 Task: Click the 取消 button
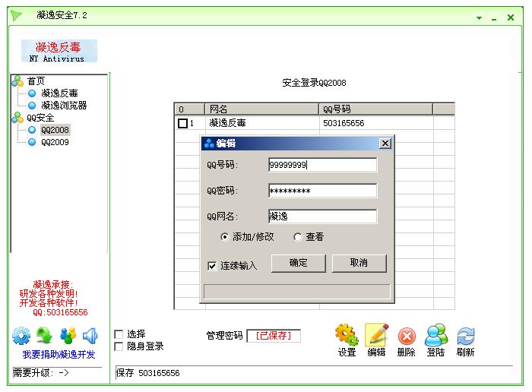coord(359,263)
